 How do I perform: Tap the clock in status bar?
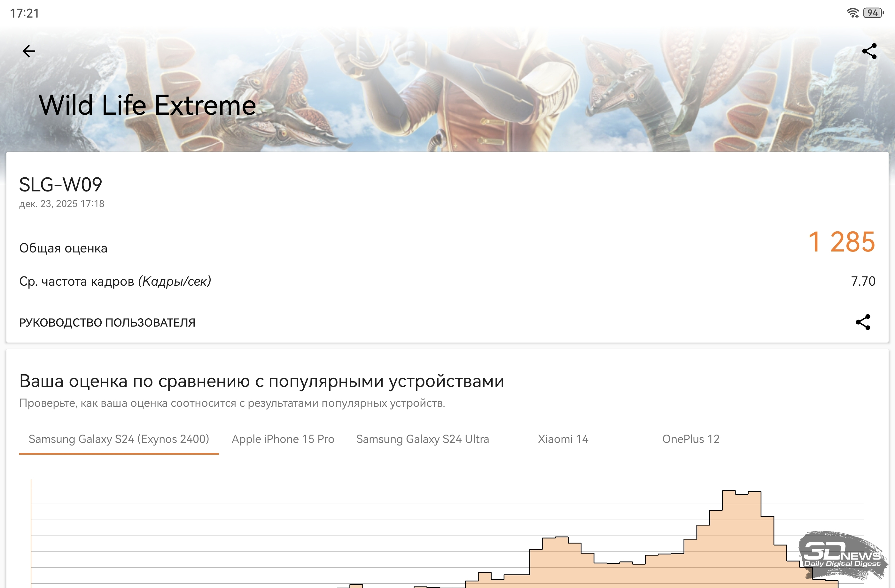pyautogui.click(x=24, y=13)
